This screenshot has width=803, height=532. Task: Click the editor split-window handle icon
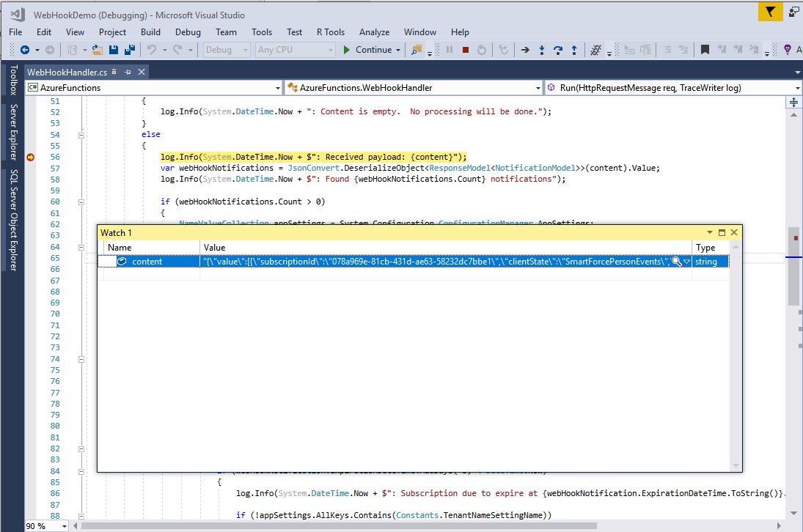click(x=793, y=103)
